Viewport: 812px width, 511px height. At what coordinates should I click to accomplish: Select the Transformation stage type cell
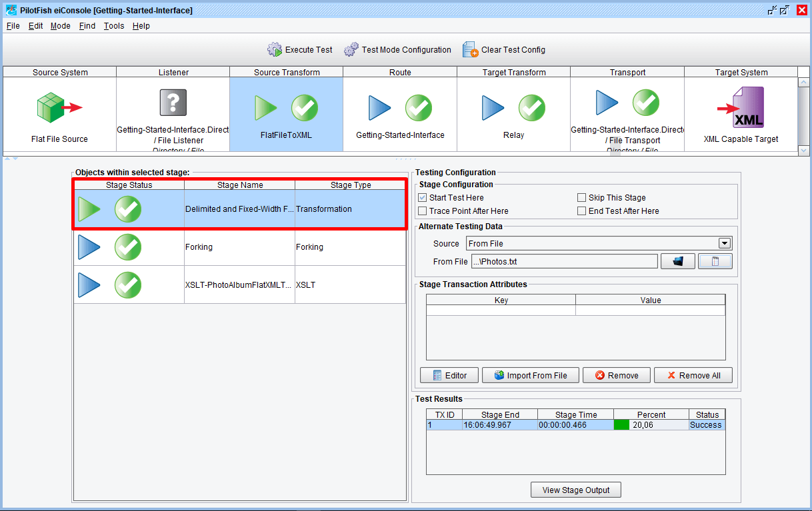tap(351, 209)
